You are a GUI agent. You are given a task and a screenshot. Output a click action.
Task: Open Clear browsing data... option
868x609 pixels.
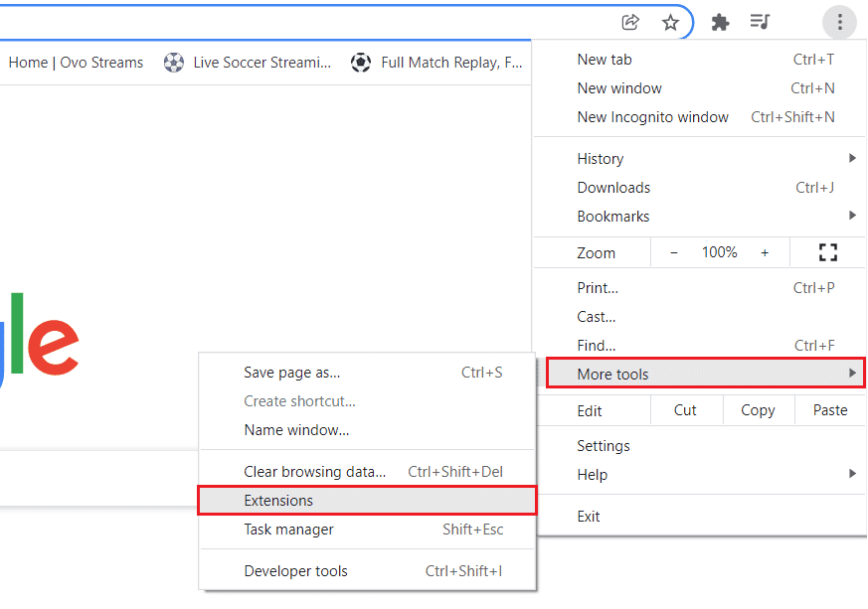[x=367, y=471]
